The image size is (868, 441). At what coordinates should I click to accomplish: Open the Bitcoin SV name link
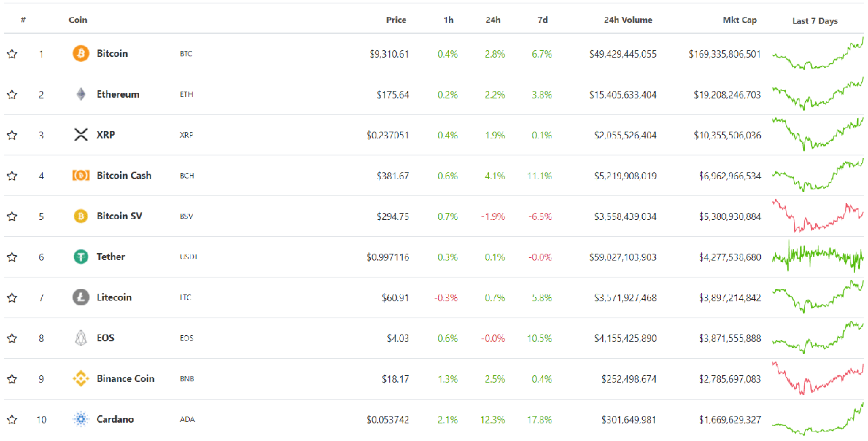point(119,216)
